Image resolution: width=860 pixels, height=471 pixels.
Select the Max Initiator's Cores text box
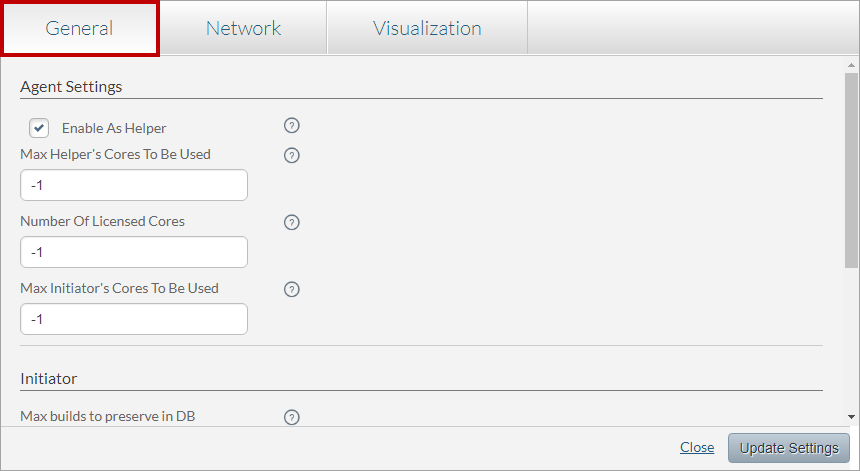click(134, 319)
